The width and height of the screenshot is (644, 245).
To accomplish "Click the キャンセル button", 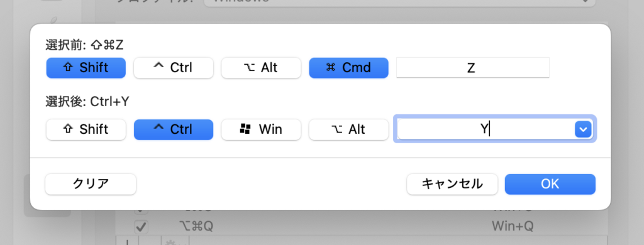I will [x=452, y=184].
